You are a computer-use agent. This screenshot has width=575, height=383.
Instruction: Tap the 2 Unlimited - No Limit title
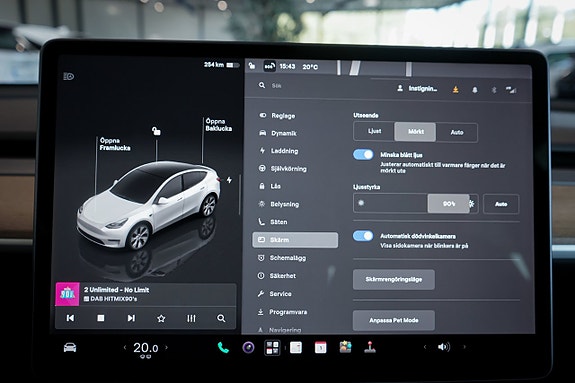coord(117,290)
